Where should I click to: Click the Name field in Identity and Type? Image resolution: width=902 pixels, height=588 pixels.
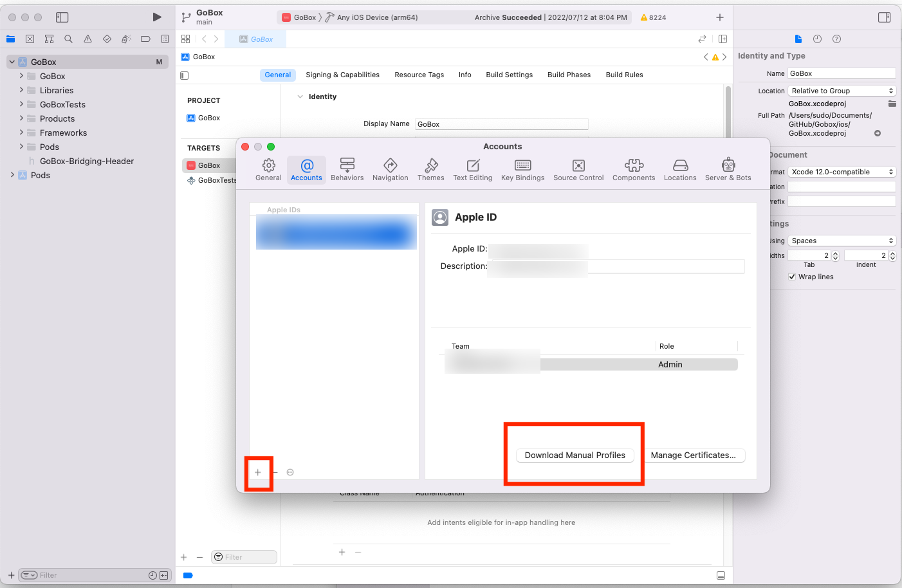(842, 73)
